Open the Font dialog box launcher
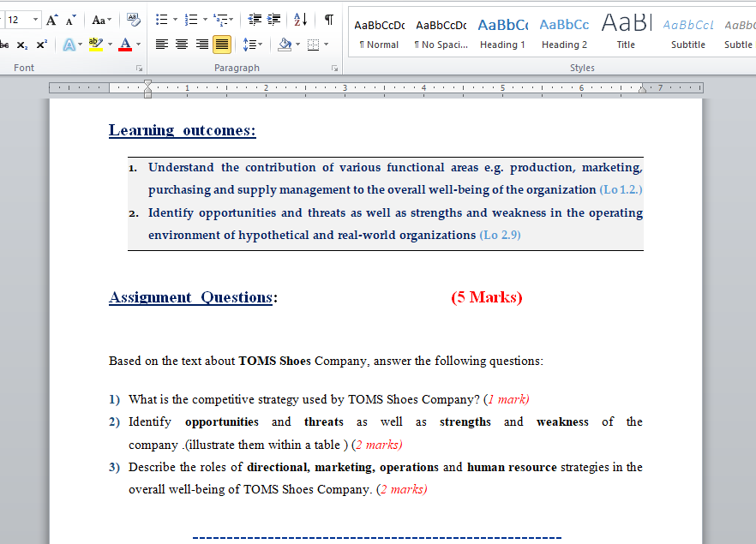Image resolution: width=756 pixels, height=544 pixels. coord(140,69)
